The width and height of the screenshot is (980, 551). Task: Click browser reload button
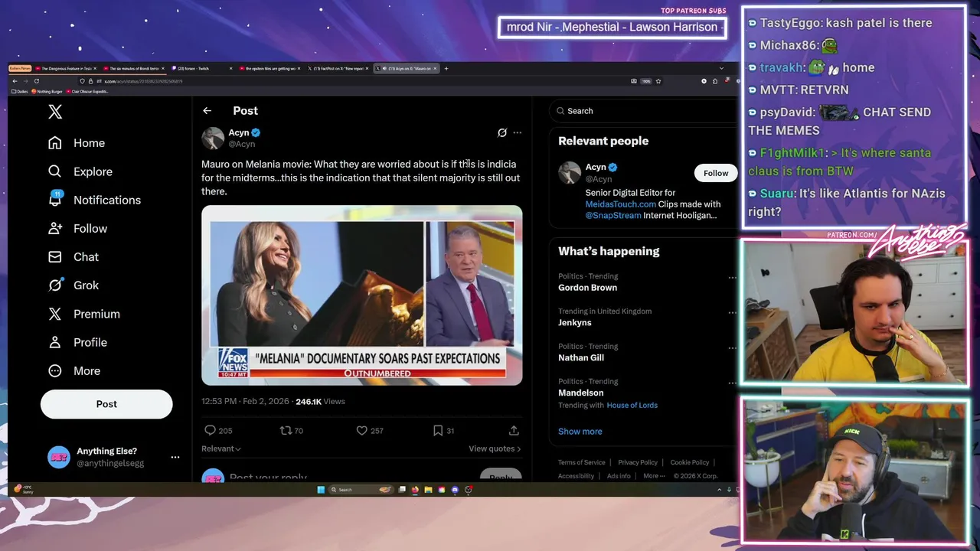click(x=36, y=81)
